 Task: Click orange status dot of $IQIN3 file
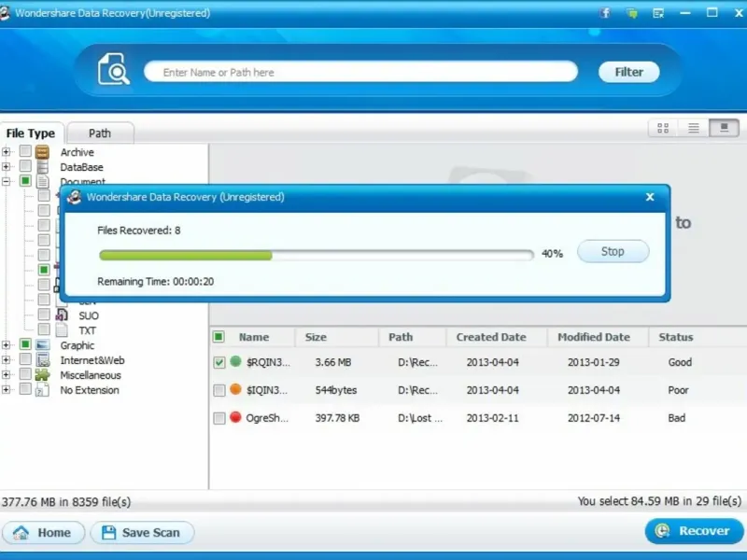click(x=235, y=389)
